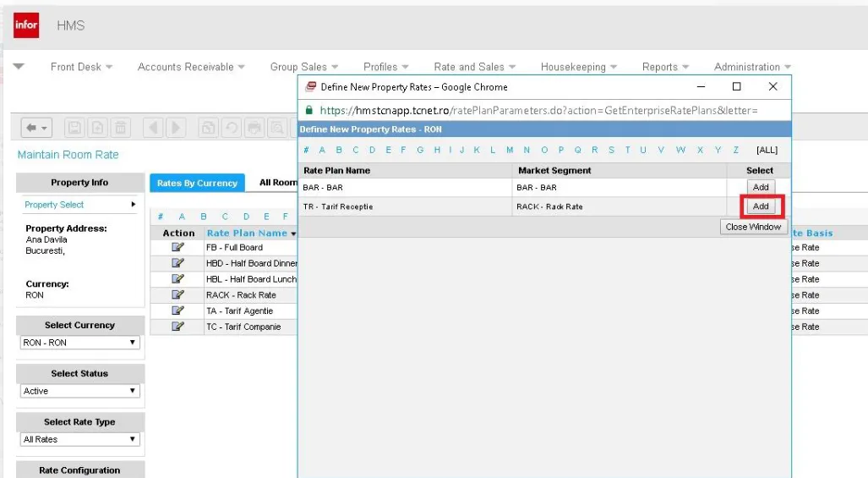
Task: Click the popup secure lock icon
Action: (x=308, y=110)
